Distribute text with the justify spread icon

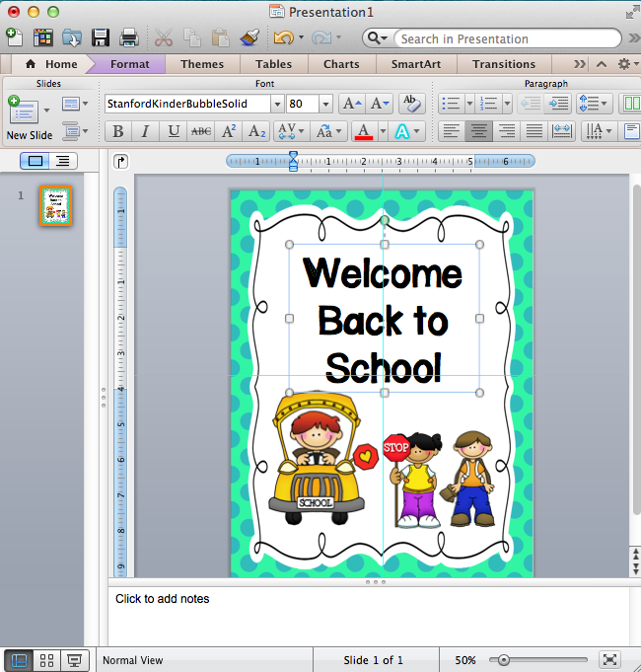[561, 131]
